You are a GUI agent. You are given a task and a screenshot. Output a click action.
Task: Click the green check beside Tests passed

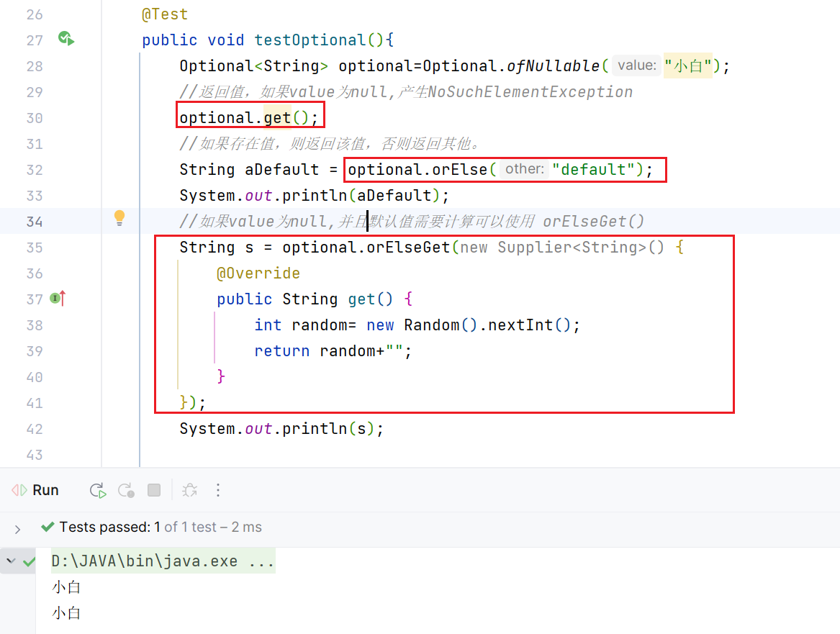(x=48, y=527)
